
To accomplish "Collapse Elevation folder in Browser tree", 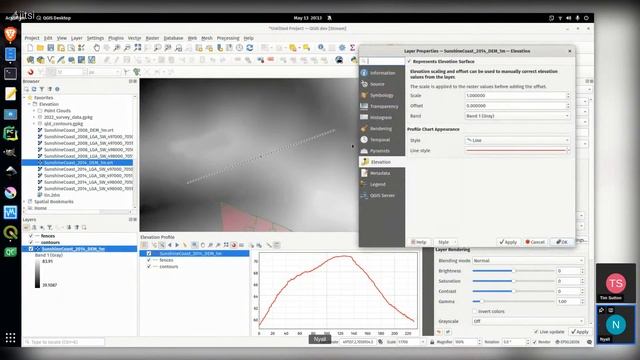I will [x=29, y=104].
